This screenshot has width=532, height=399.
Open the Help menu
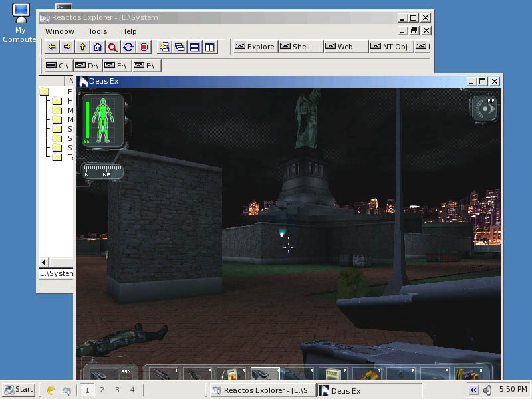pyautogui.click(x=128, y=31)
